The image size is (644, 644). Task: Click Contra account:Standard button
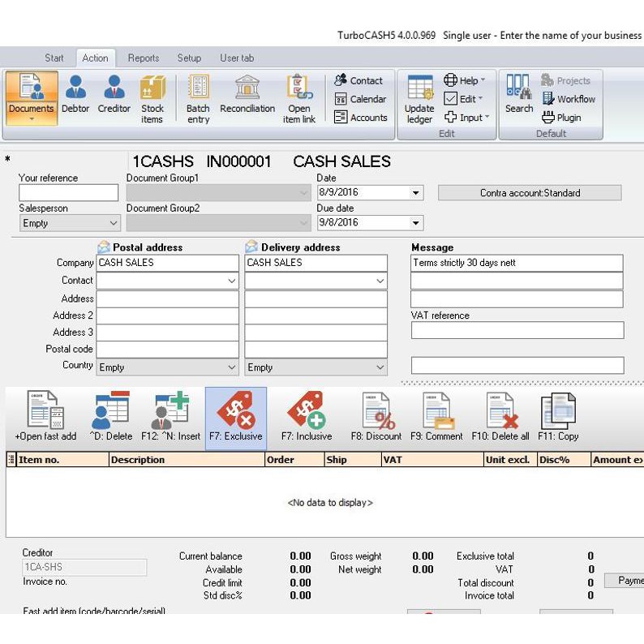pos(530,193)
